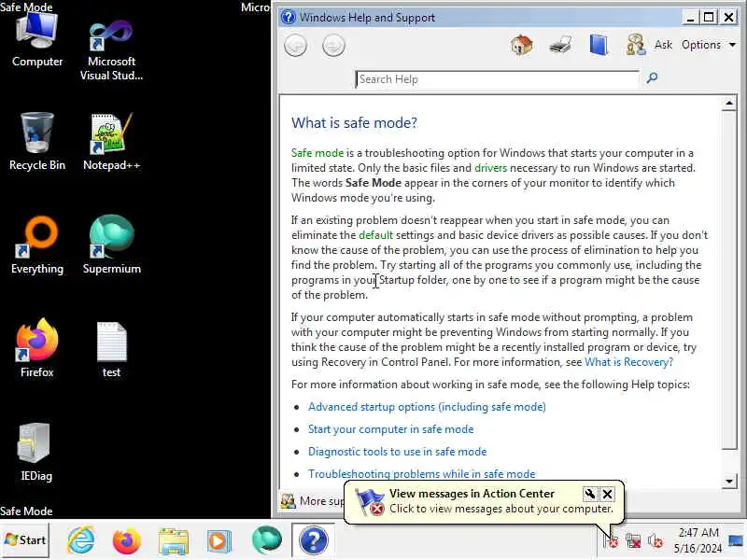
Task: Open the green 'drivers' glossary term
Action: coord(491,168)
